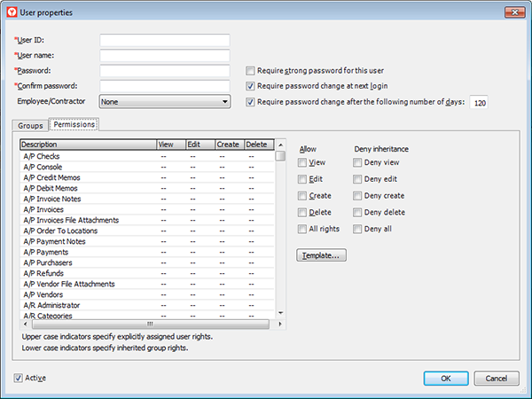Viewport: 532px width, 399px height.
Task: Click the Description column header
Action: pyautogui.click(x=86, y=144)
